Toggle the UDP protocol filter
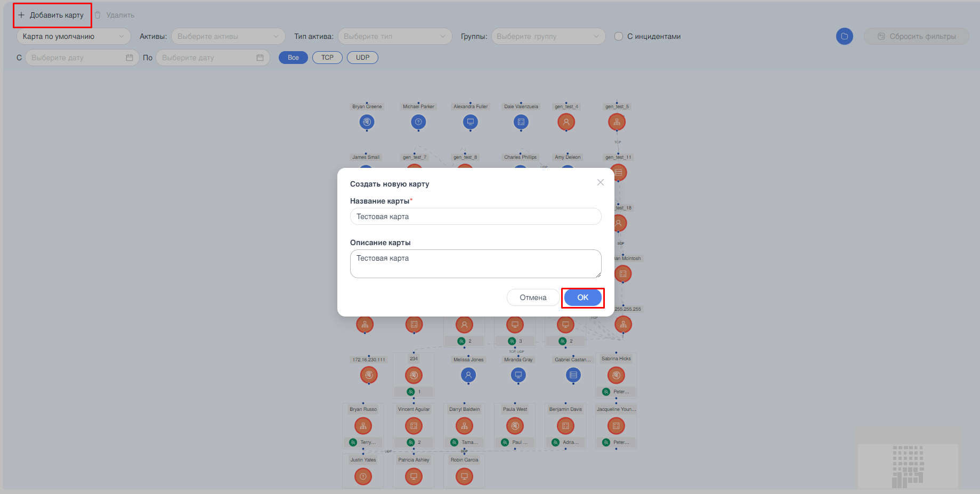The height and width of the screenshot is (494, 980). (362, 58)
